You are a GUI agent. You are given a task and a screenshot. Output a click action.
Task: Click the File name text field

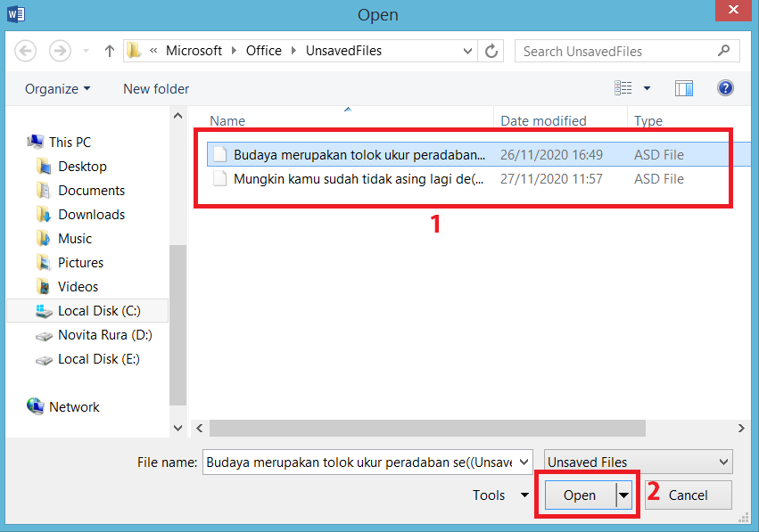359,462
